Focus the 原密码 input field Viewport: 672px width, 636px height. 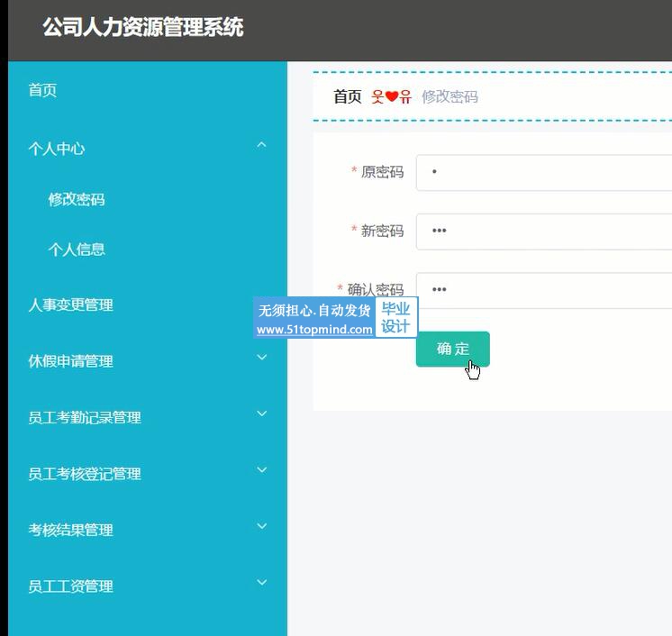pos(544,173)
